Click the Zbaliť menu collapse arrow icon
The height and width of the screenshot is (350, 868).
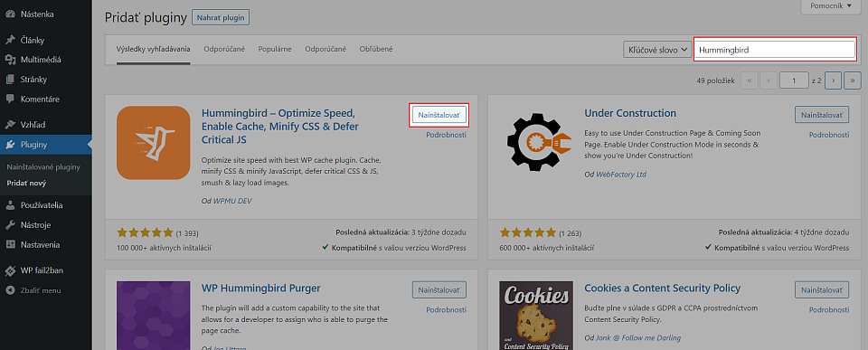10,290
